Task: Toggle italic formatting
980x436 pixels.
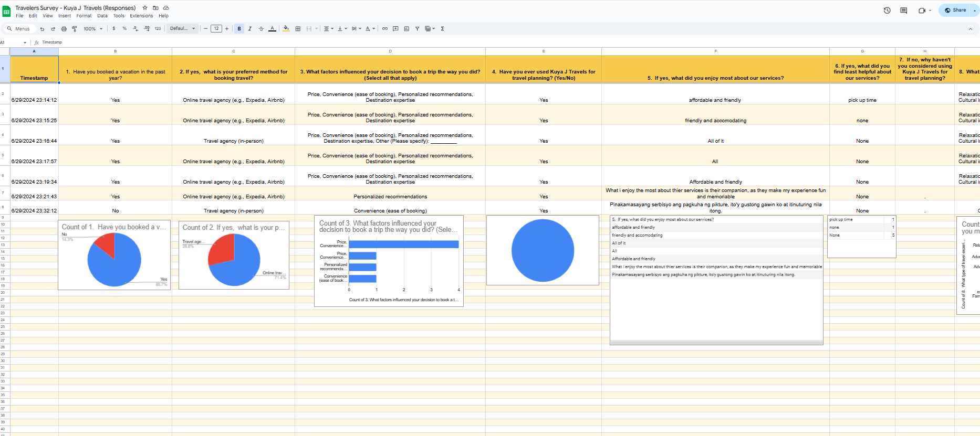Action: tap(250, 29)
